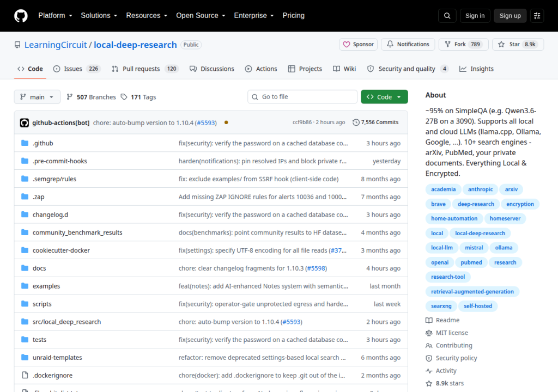Open the Security and quality tab
The image size is (558, 392).
tap(408, 69)
